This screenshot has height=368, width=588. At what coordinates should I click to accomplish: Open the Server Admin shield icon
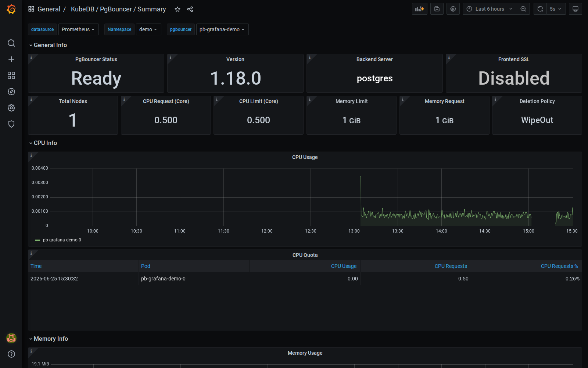(11, 124)
